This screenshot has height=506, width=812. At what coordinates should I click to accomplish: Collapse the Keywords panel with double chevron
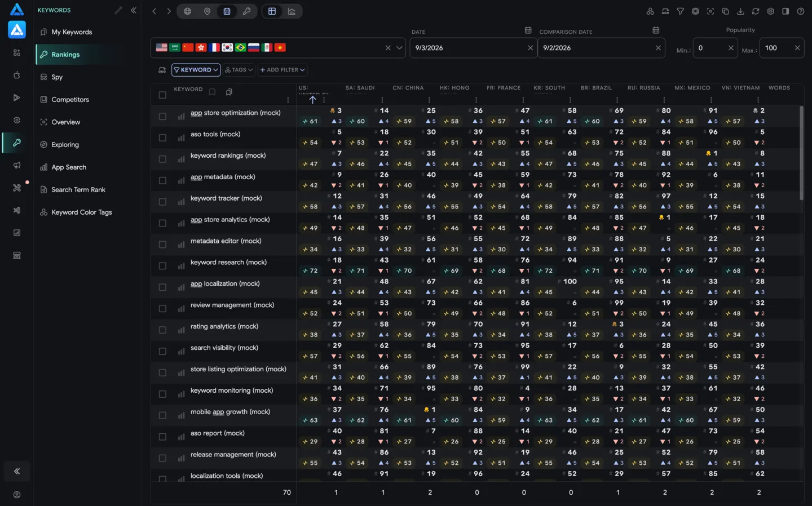134,10
